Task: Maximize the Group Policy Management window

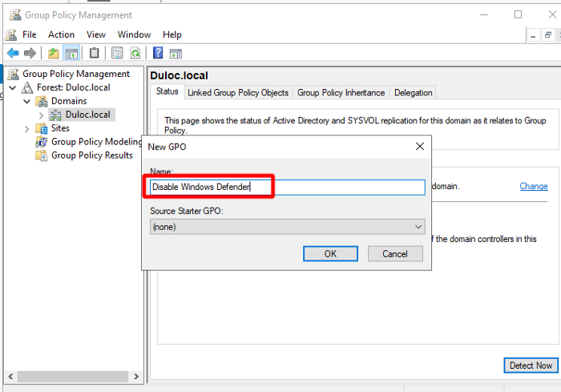Action: [518, 14]
